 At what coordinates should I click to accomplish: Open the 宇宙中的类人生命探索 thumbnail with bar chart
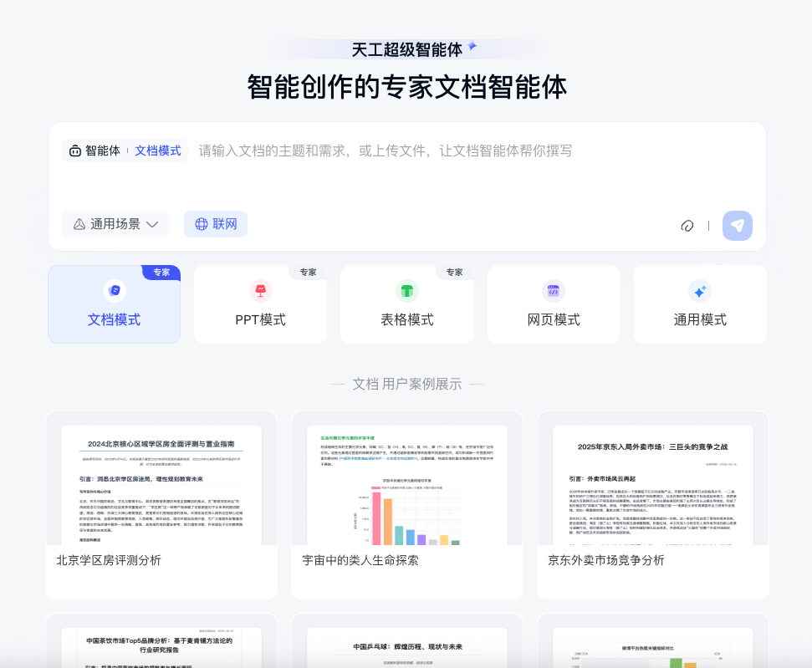coord(407,485)
